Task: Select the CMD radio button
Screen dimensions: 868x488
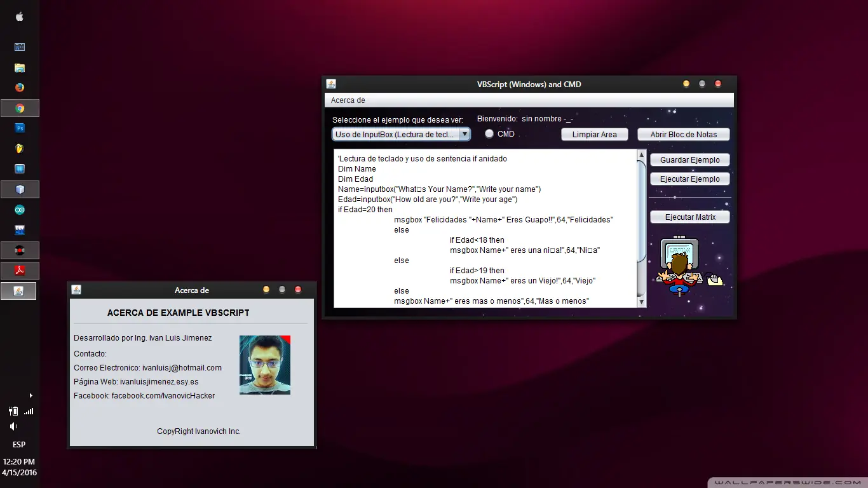Action: pyautogui.click(x=489, y=134)
